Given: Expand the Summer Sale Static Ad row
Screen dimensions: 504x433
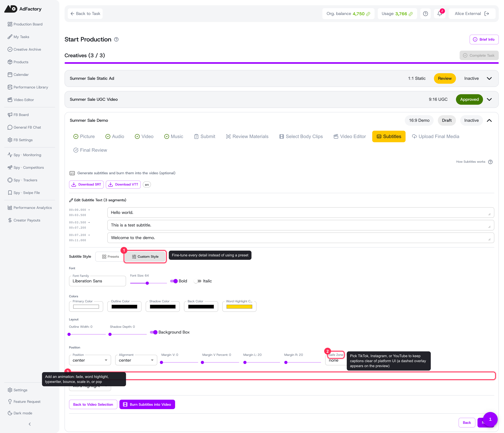Looking at the screenshot, I should (x=489, y=78).
